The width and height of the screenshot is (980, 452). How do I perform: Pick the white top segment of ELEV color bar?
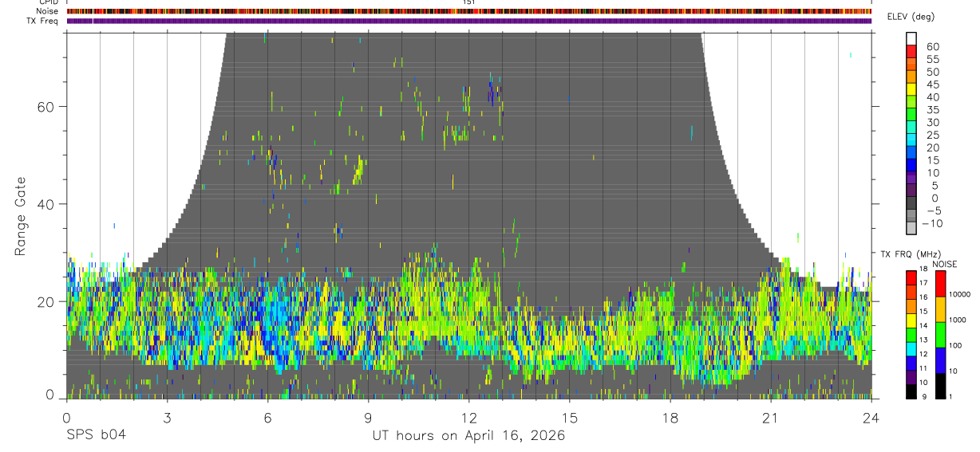911,39
